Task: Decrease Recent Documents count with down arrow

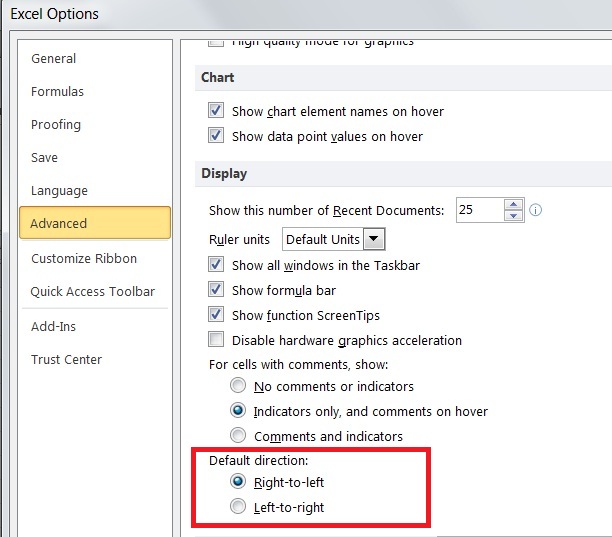Action: pyautogui.click(x=513, y=215)
